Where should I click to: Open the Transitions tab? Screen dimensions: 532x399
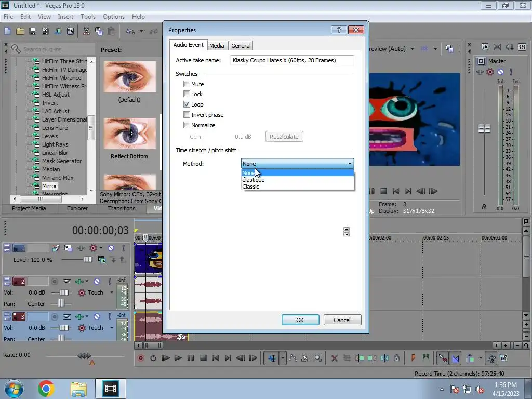(x=122, y=208)
